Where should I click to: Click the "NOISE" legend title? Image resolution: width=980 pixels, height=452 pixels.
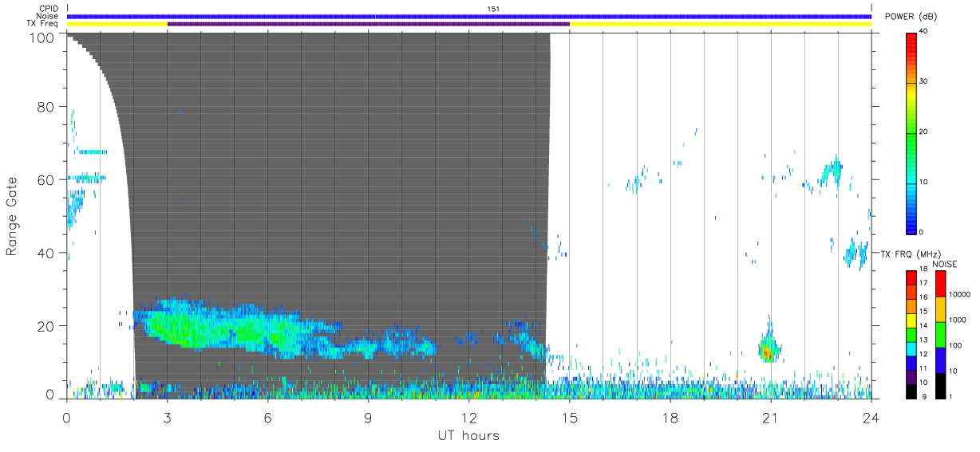tap(944, 264)
